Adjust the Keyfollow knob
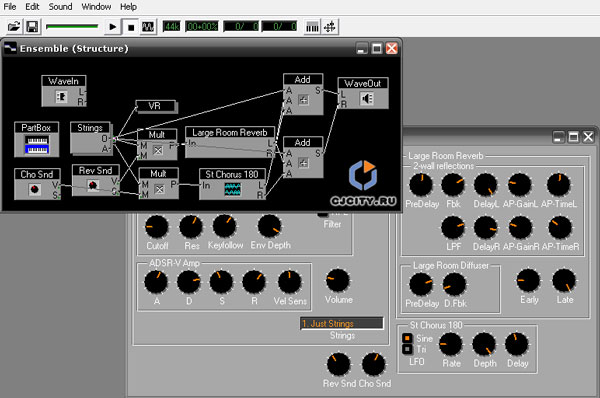 tap(225, 226)
